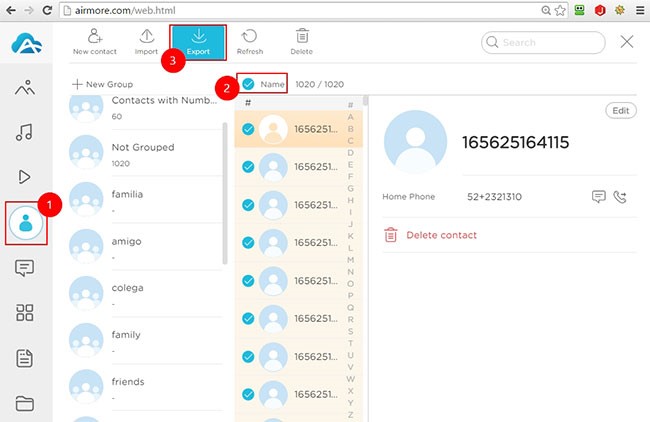650x422 pixels.
Task: Open the Pictures section in sidebar
Action: [25, 87]
